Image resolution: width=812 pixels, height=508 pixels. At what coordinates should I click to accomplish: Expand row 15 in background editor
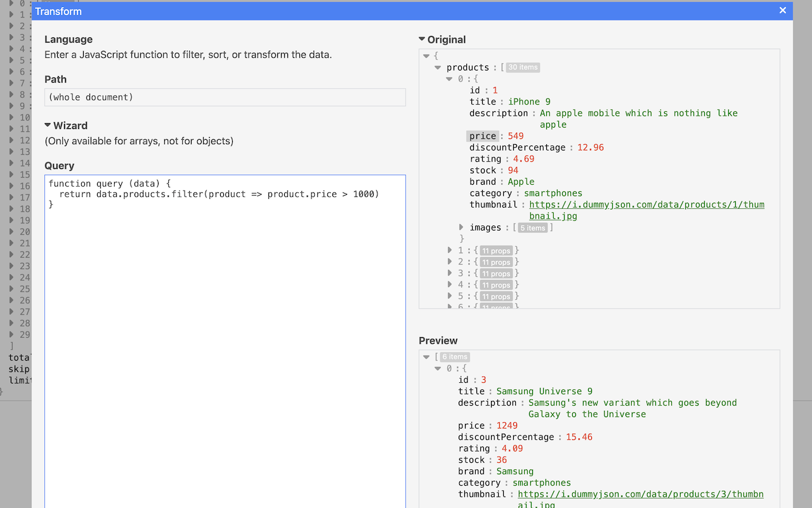click(11, 175)
